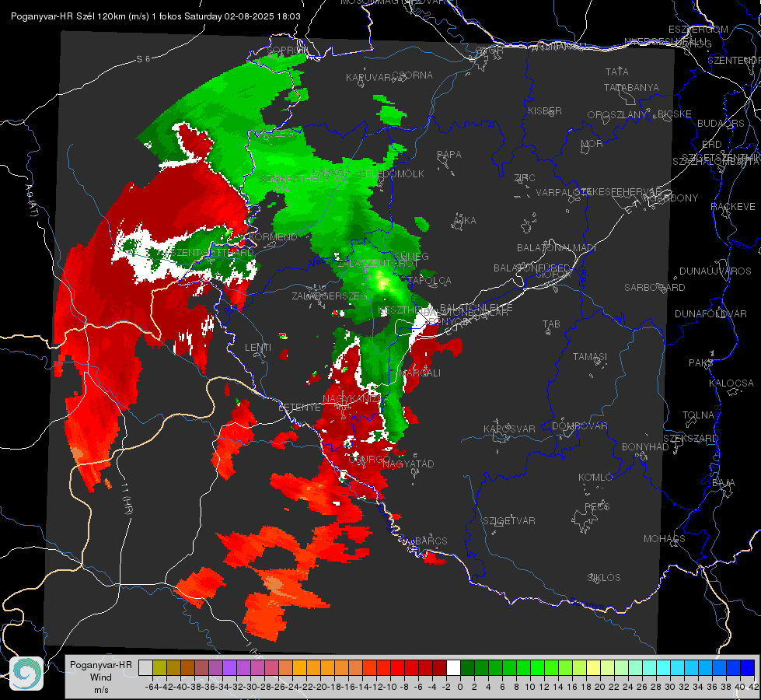
Task: Click the KÖRMEND city label
Action: tap(272, 237)
